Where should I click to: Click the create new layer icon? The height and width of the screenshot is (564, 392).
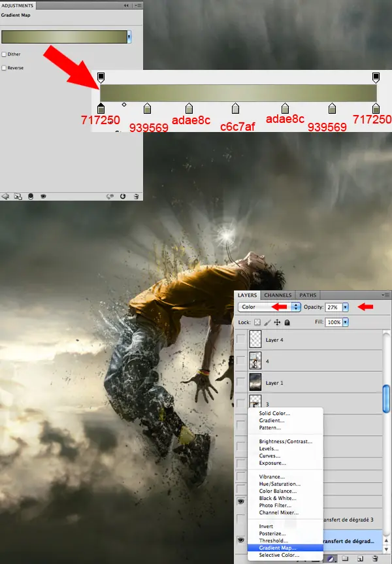pyautogui.click(x=360, y=559)
